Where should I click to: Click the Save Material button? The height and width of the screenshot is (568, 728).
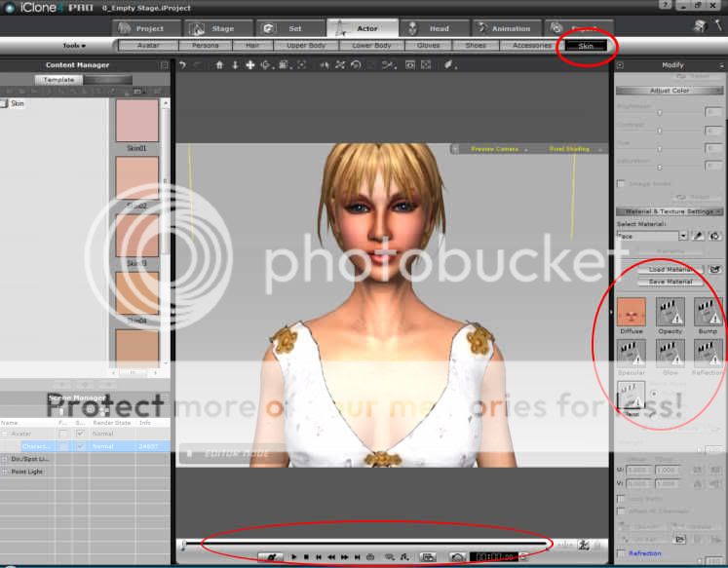click(670, 282)
